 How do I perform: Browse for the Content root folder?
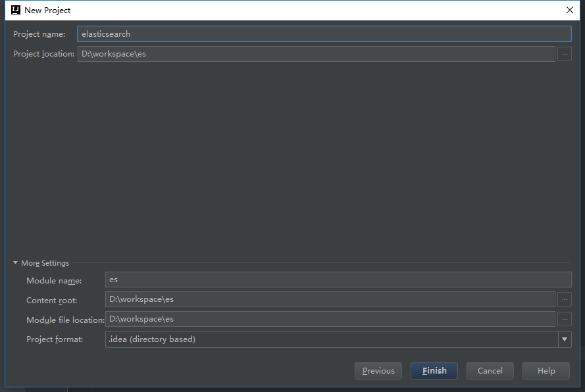(x=565, y=299)
